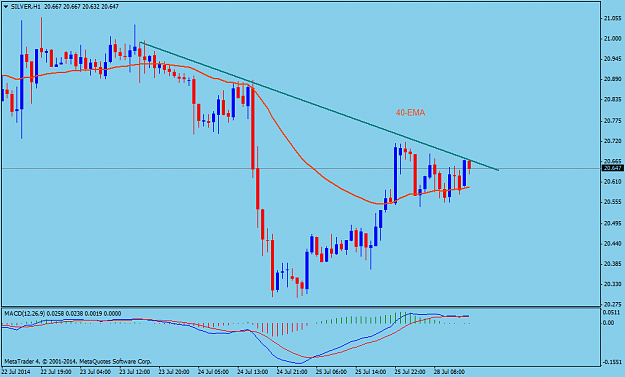Click the OHLC values 20.667 20.667 20.632 20.647
The height and width of the screenshot is (377, 625).
[81, 7]
